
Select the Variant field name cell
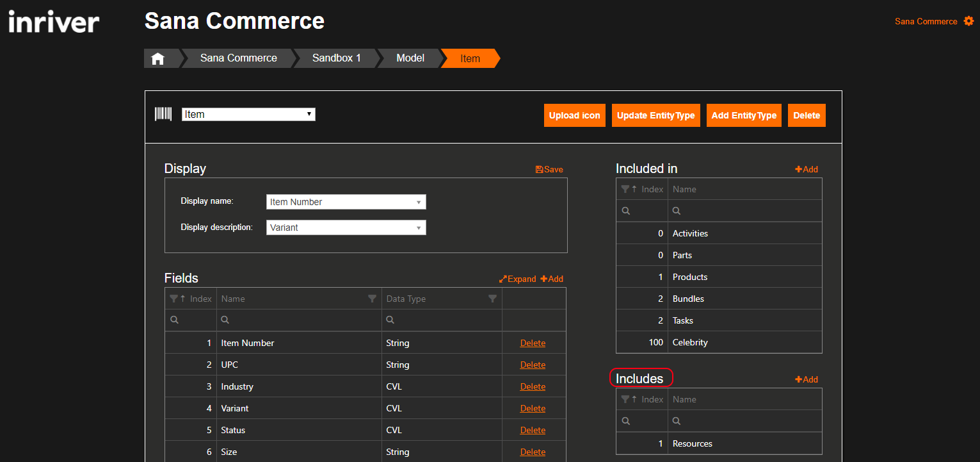tap(299, 408)
